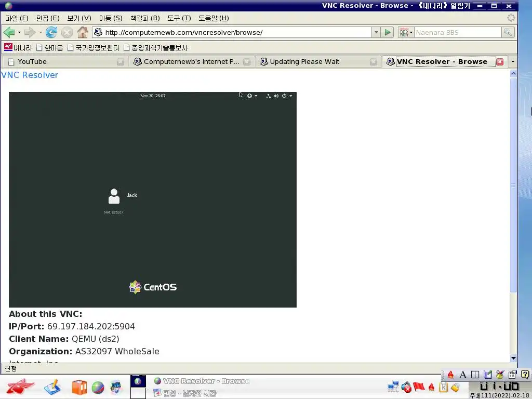Click the stop loading button
This screenshot has width=532, height=399.
(x=67, y=33)
